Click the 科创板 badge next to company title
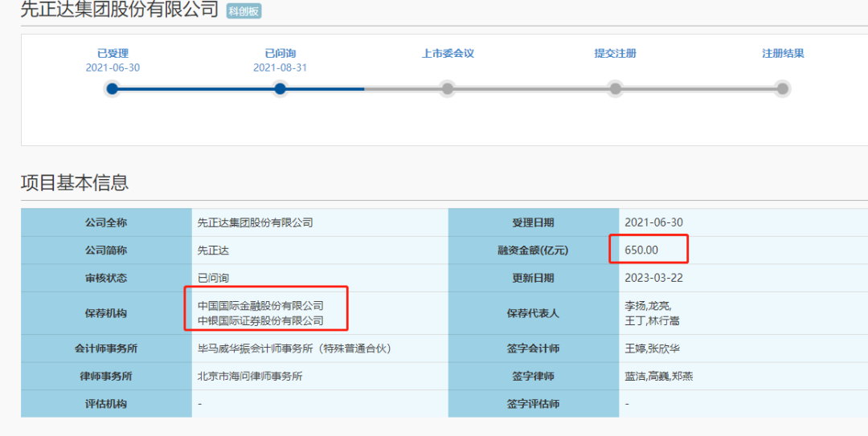 244,11
